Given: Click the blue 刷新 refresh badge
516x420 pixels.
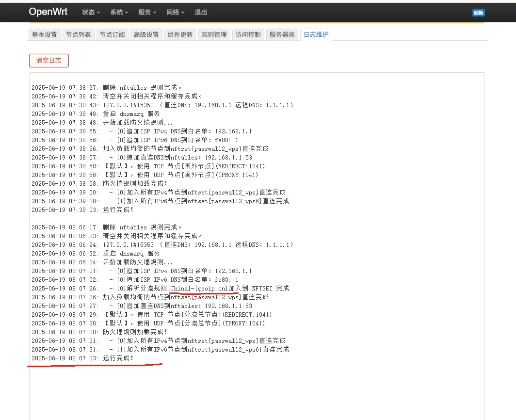Looking at the screenshot, I should coord(479,13).
